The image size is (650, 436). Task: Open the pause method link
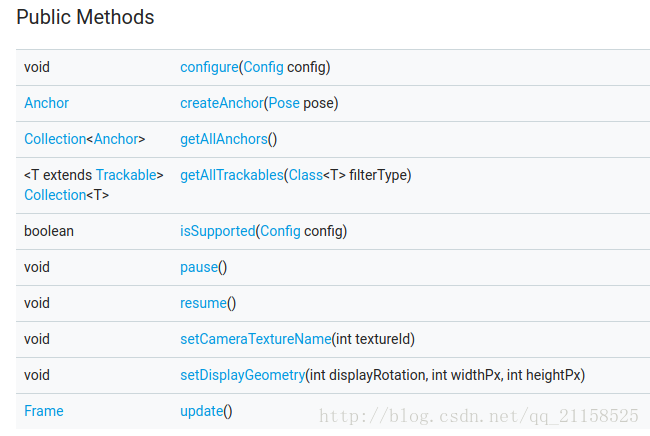pyautogui.click(x=199, y=267)
